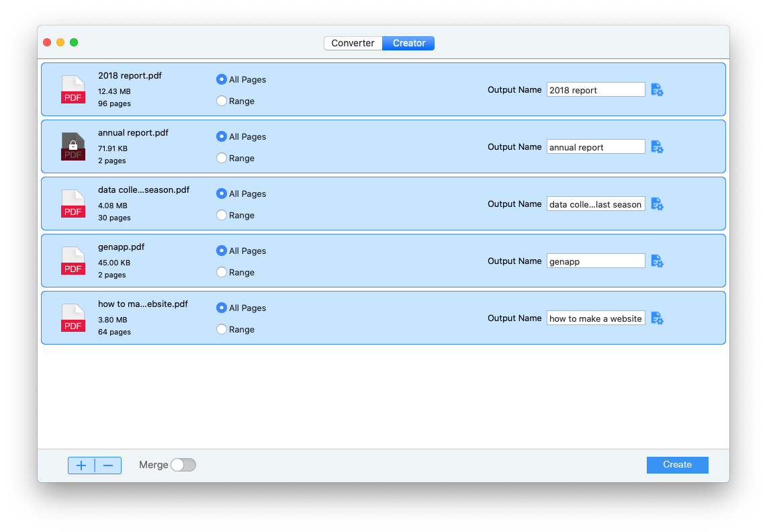Select Range for genapp.pdf
767x532 pixels.
tap(222, 273)
